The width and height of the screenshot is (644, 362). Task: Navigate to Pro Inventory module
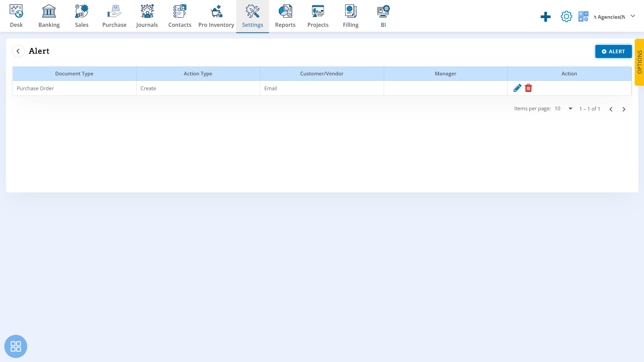pyautogui.click(x=216, y=15)
